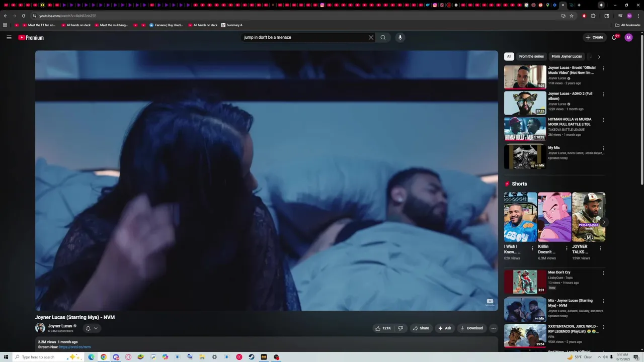Open more actions for the video

point(494,328)
